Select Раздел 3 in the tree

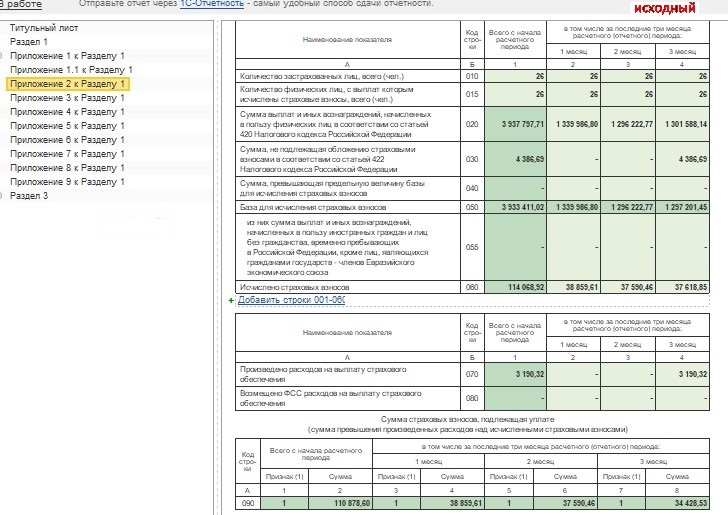click(29, 196)
